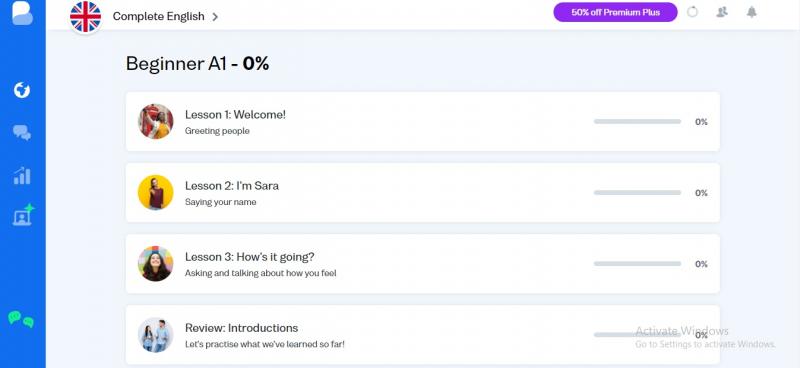The width and height of the screenshot is (800, 368).
Task: Click the UK flag course icon
Action: [x=86, y=16]
